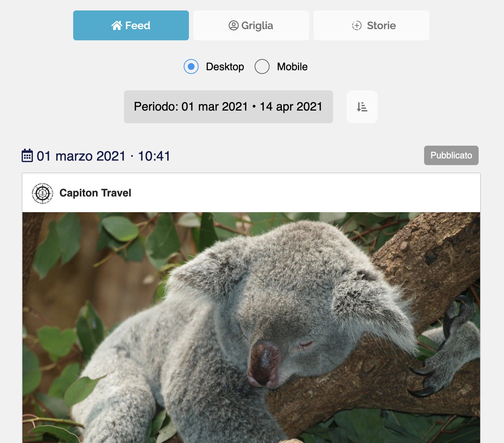Image resolution: width=504 pixels, height=443 pixels.
Task: Open the Capiton Travel profile name
Action: [96, 193]
